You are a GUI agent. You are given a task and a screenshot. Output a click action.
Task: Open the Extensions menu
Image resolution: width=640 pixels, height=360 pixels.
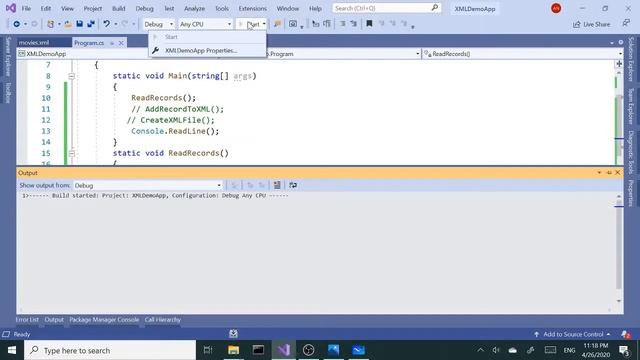253,8
